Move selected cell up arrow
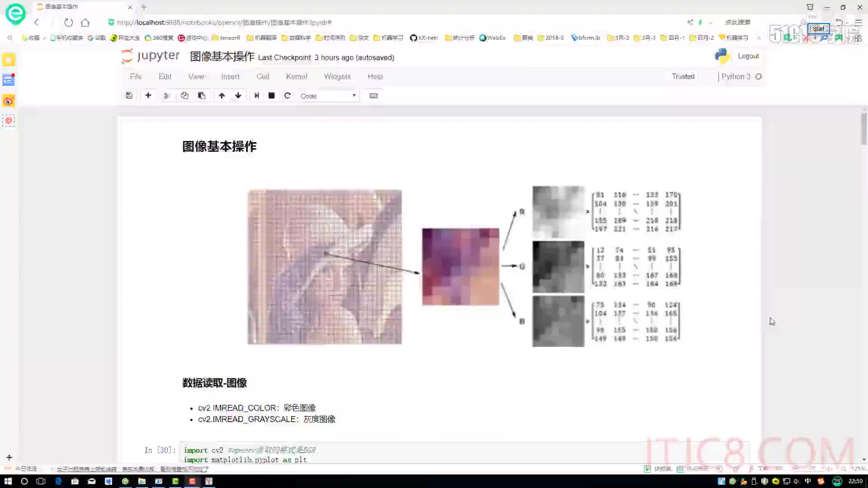The height and width of the screenshot is (488, 868). click(222, 96)
